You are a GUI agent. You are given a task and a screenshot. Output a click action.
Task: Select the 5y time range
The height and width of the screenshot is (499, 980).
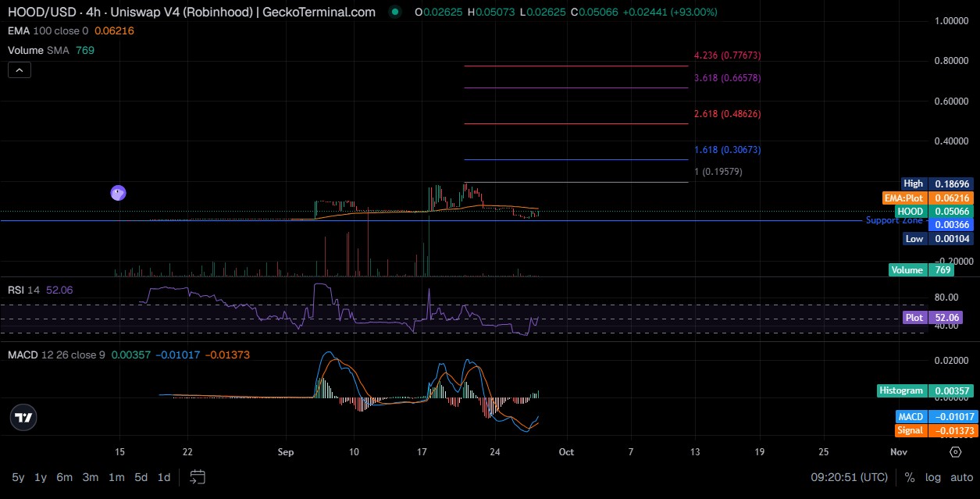coord(18,476)
